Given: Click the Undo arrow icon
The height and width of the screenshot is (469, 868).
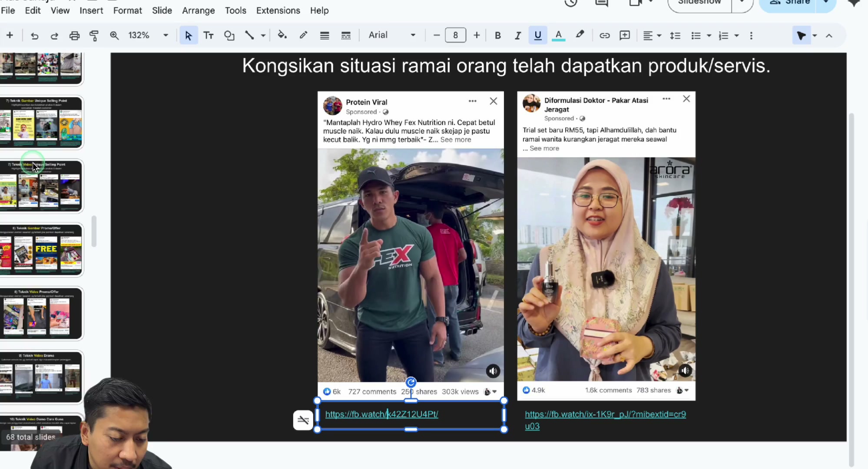Looking at the screenshot, I should (x=34, y=36).
